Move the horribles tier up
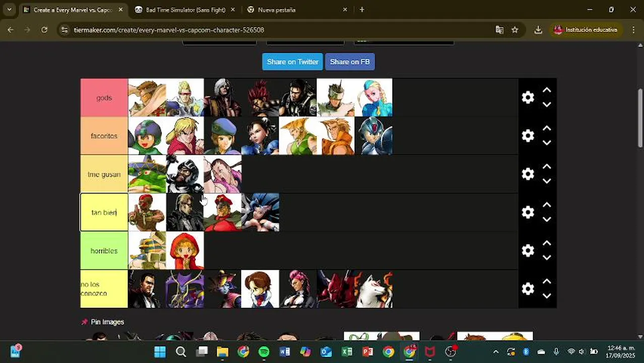This screenshot has height=363, width=644. click(547, 244)
